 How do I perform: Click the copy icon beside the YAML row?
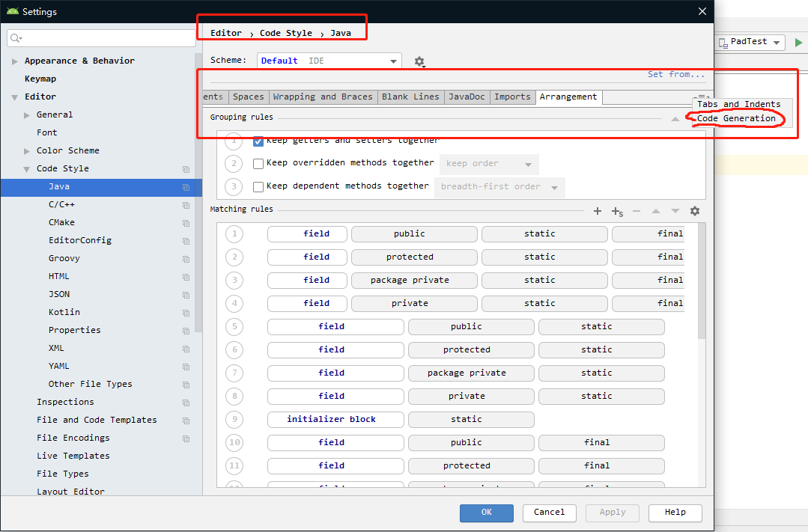coord(186,367)
